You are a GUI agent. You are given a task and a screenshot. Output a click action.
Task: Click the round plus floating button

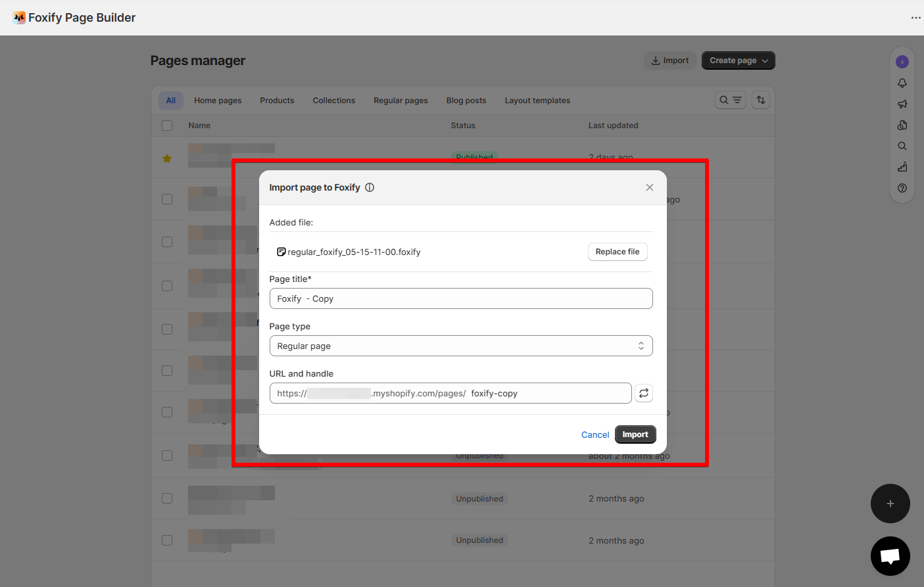(890, 504)
